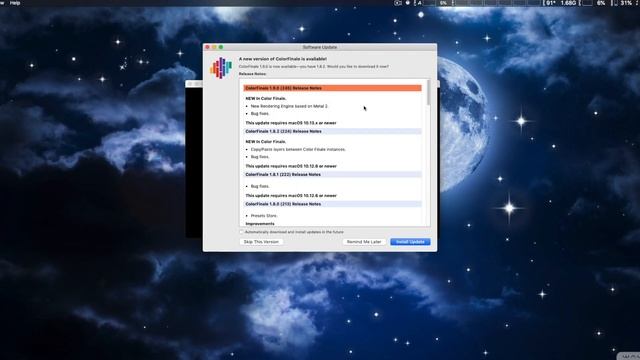Click 'This update requires macOS 10.13.x or newer'
Image resolution: width=640 pixels, height=360 pixels.
[291, 123]
